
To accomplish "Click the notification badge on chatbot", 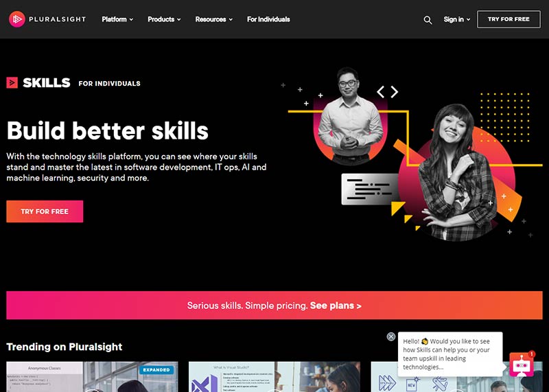I will point(531,354).
